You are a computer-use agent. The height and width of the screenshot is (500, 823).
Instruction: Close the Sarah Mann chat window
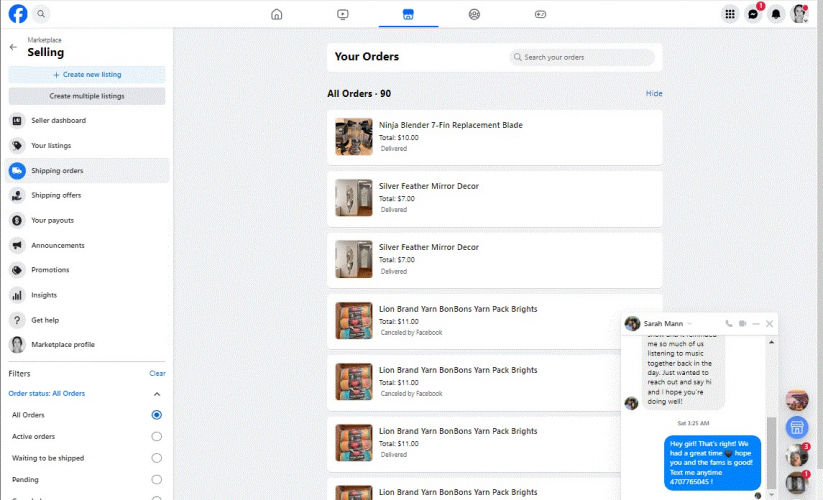(x=769, y=324)
